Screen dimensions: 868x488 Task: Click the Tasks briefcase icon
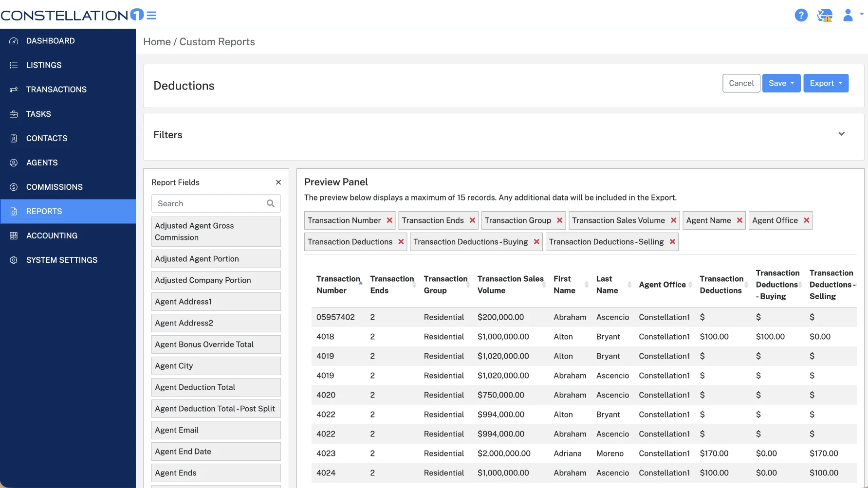coord(14,114)
